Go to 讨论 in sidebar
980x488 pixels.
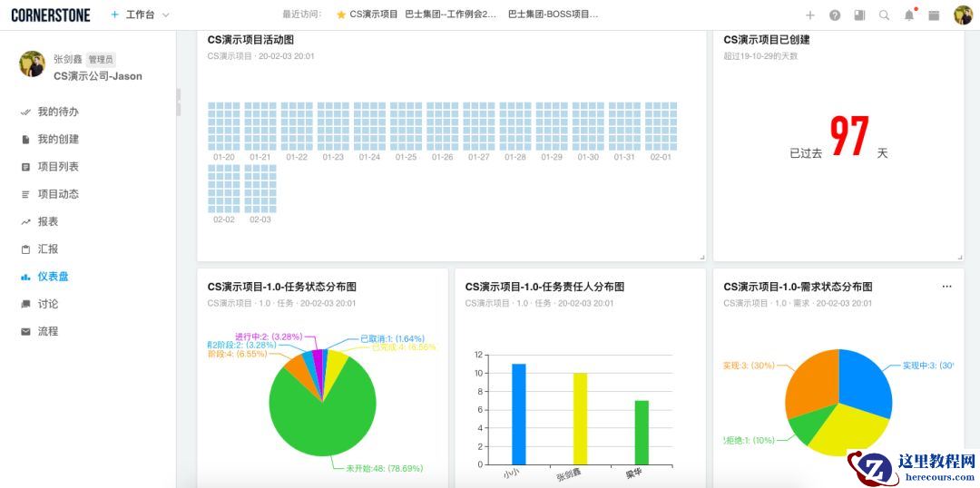pyautogui.click(x=48, y=304)
